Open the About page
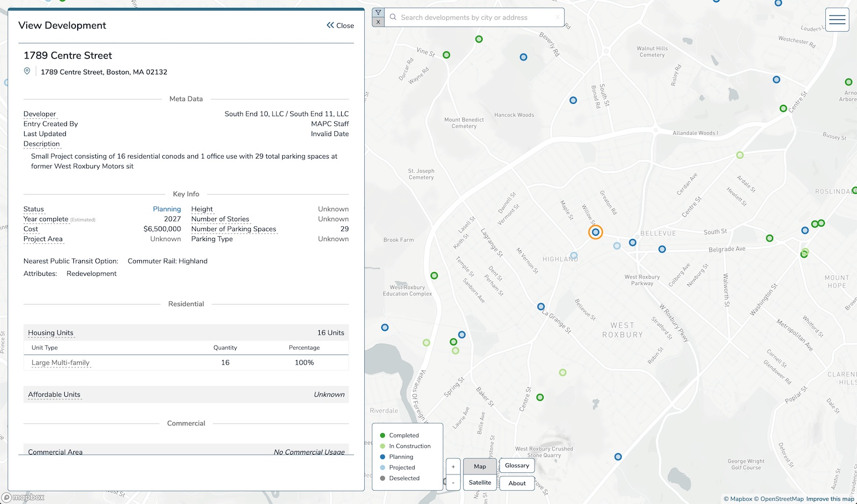 point(517,483)
